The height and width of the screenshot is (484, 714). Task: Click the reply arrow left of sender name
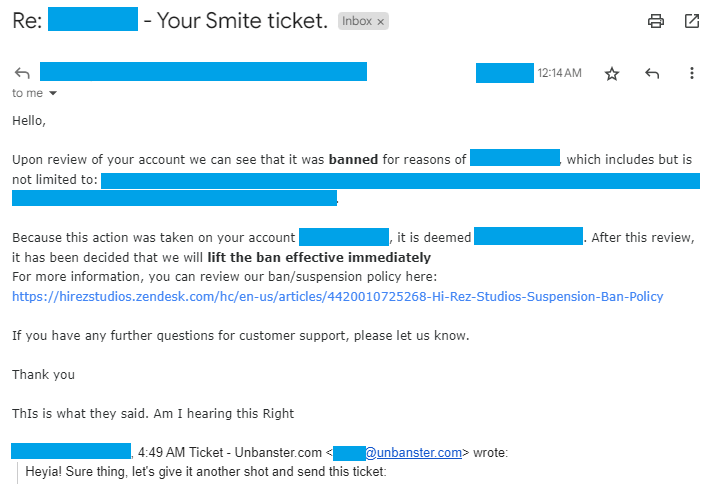pyautogui.click(x=22, y=73)
